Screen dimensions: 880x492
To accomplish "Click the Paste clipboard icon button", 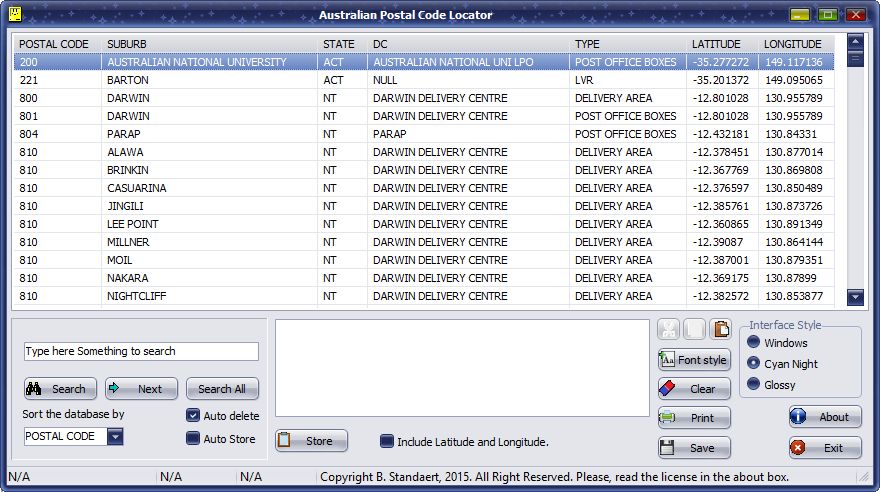I will coord(721,329).
